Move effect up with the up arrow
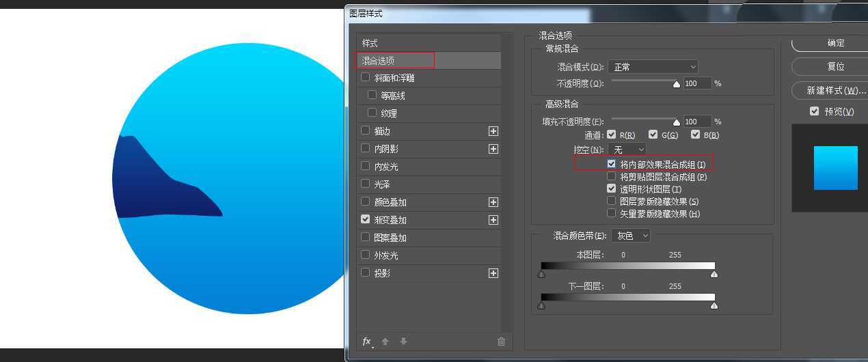 click(x=385, y=342)
